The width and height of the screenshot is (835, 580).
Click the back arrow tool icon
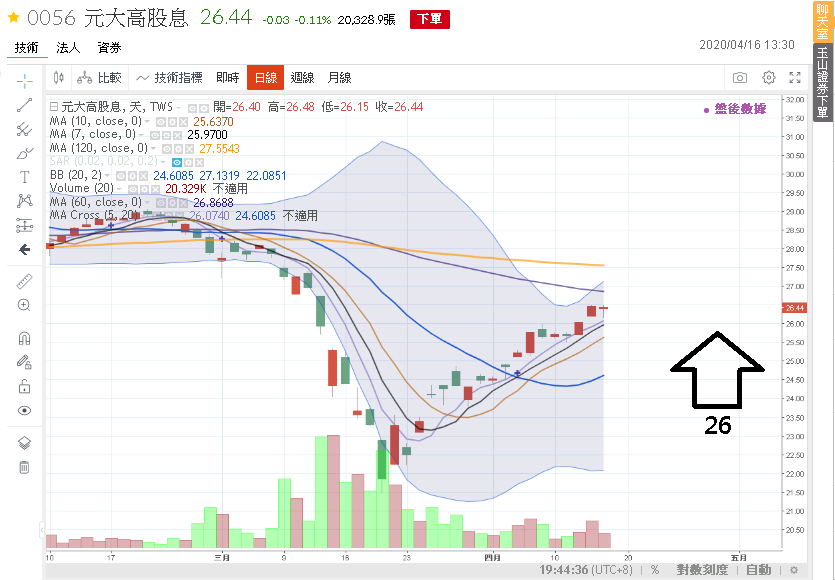(24, 249)
